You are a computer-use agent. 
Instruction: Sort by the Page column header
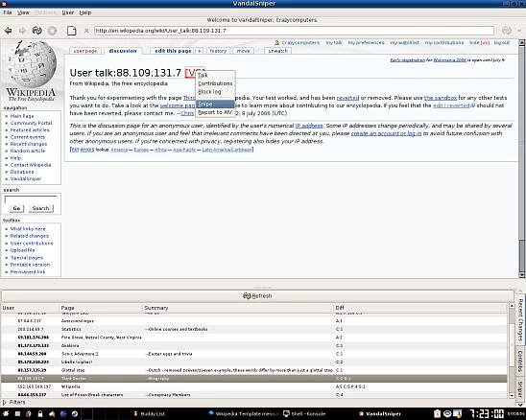pos(101,308)
